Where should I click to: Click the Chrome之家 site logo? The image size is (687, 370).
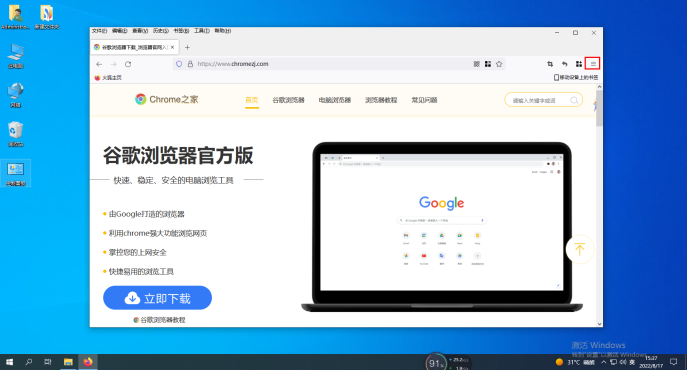coord(166,100)
